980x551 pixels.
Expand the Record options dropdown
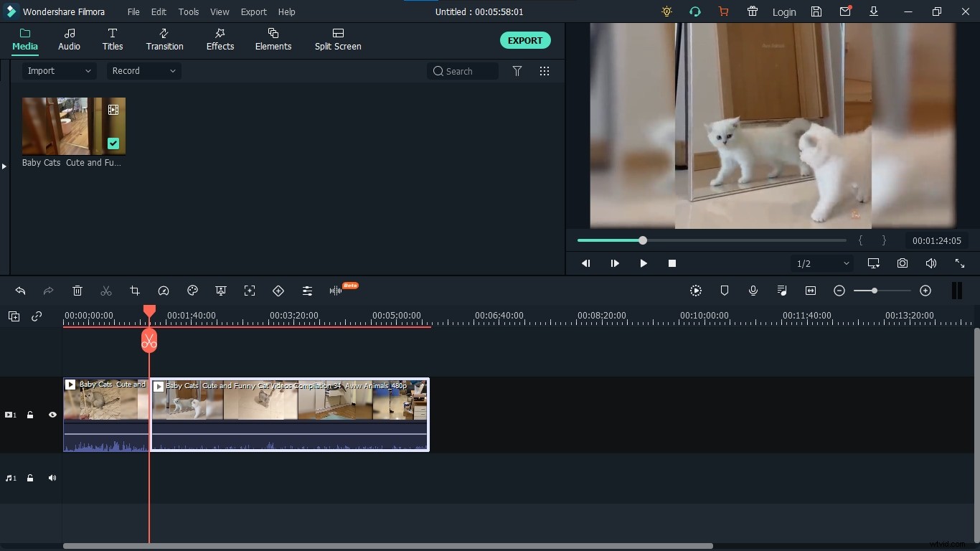[x=143, y=71]
